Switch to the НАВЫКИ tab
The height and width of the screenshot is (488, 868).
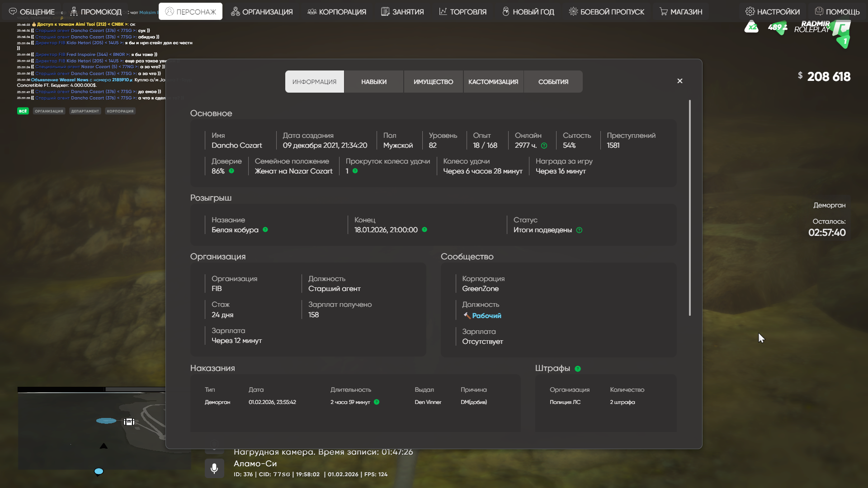click(373, 82)
